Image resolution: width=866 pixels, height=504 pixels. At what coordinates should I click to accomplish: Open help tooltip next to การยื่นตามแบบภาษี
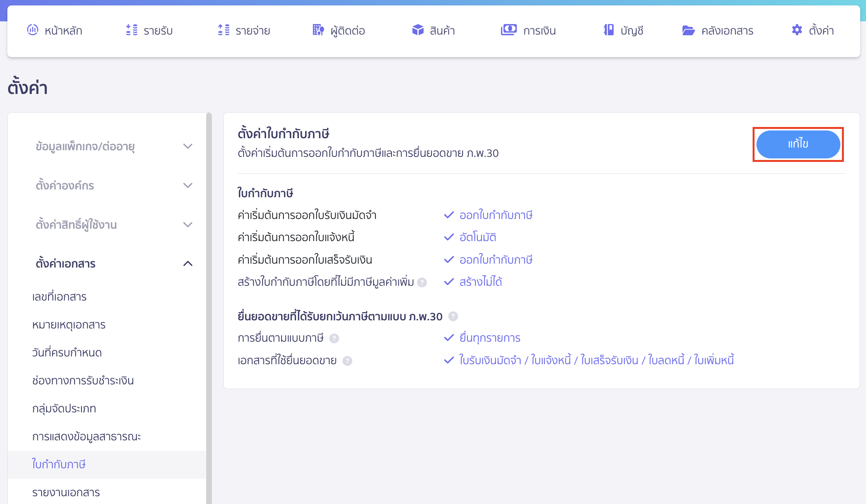[333, 339]
